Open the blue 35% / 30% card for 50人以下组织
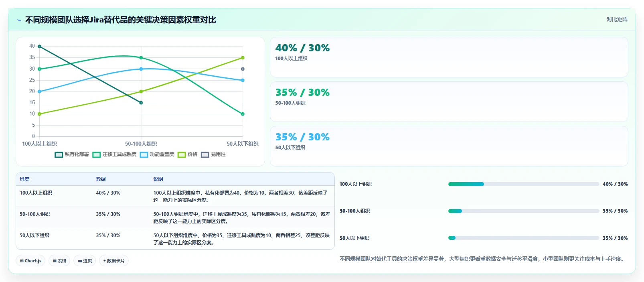The image size is (644, 282). (x=449, y=146)
